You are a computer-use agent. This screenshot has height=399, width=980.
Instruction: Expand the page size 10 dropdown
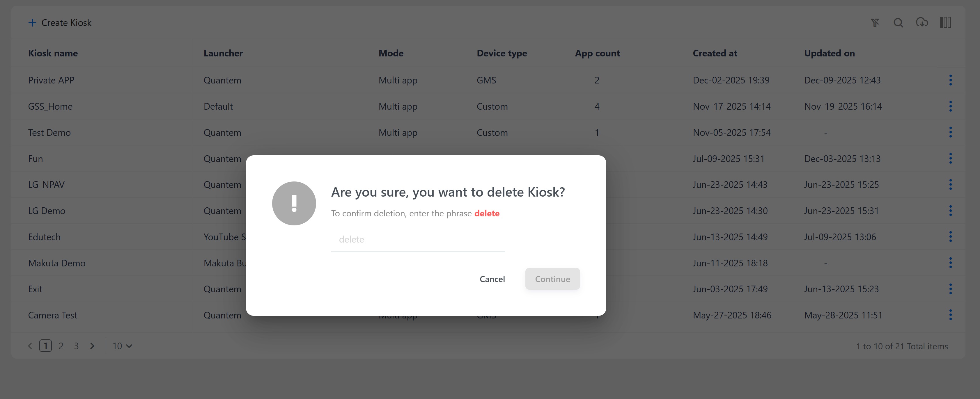point(122,346)
